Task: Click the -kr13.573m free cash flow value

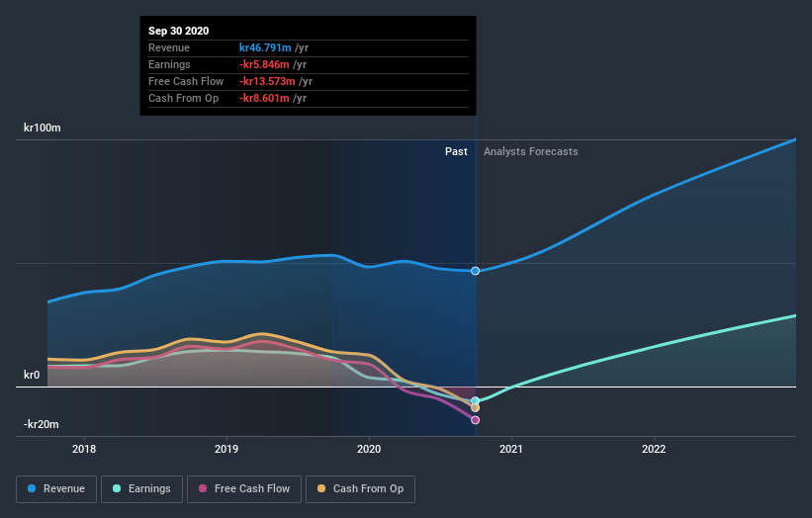Action: click(267, 81)
